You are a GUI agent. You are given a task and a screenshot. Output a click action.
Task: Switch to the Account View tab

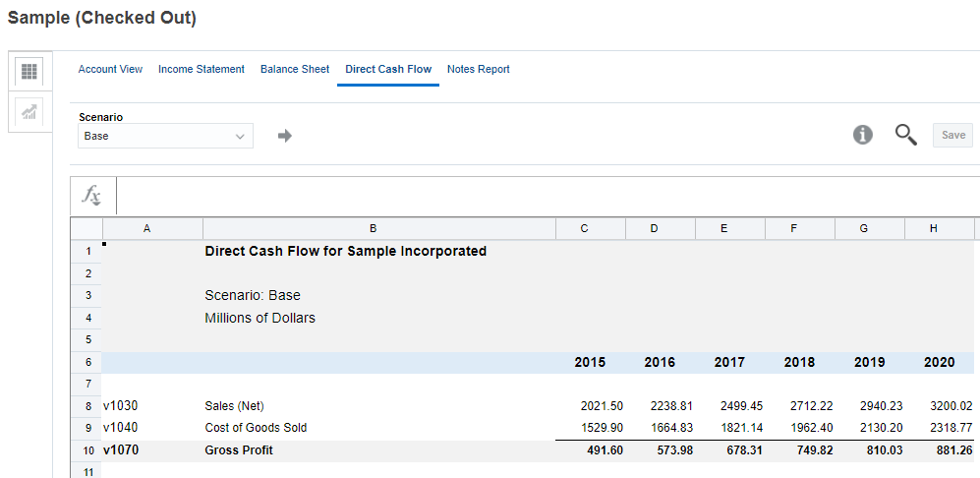pyautogui.click(x=110, y=70)
